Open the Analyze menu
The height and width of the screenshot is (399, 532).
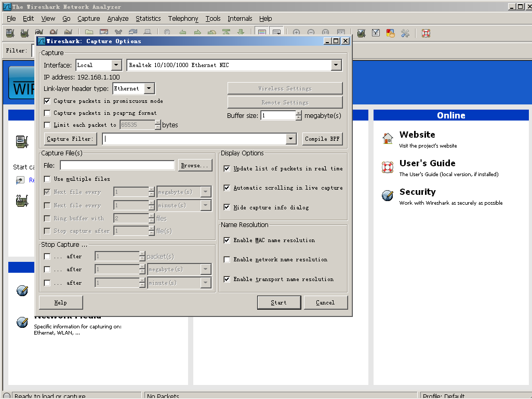coord(118,19)
